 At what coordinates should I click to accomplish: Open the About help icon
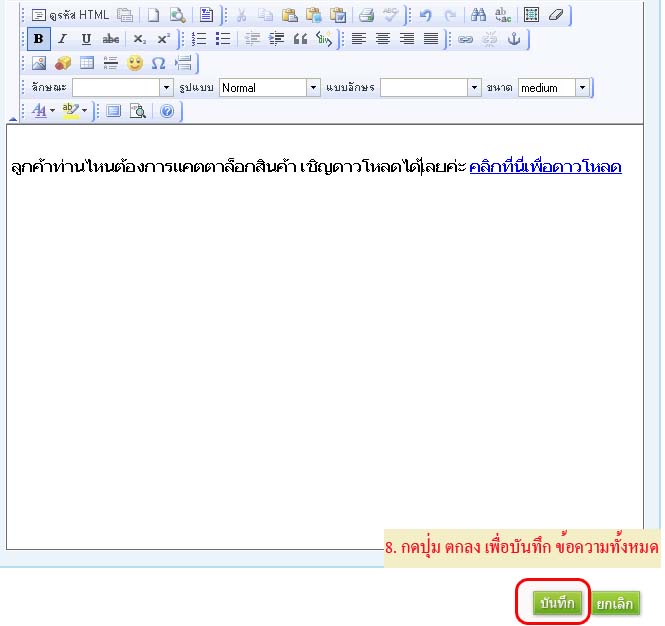167,111
